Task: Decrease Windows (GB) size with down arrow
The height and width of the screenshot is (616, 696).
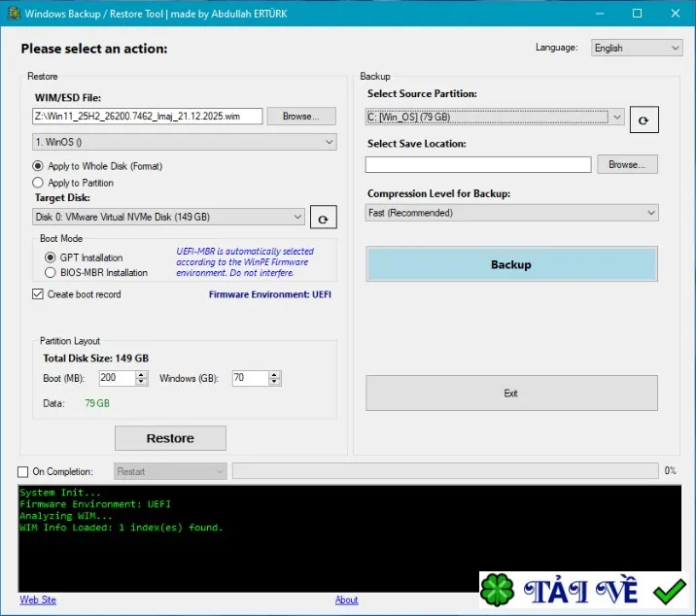Action: point(274,382)
